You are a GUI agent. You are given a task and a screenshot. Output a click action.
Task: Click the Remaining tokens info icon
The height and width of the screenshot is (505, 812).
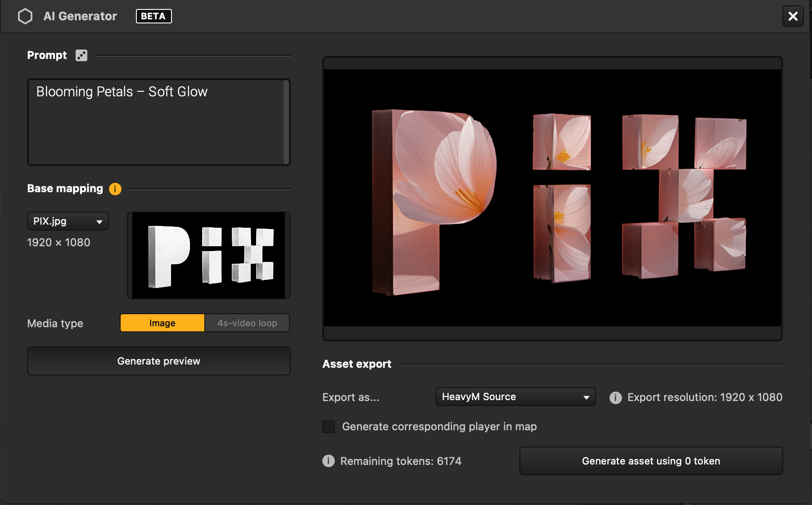coord(329,461)
